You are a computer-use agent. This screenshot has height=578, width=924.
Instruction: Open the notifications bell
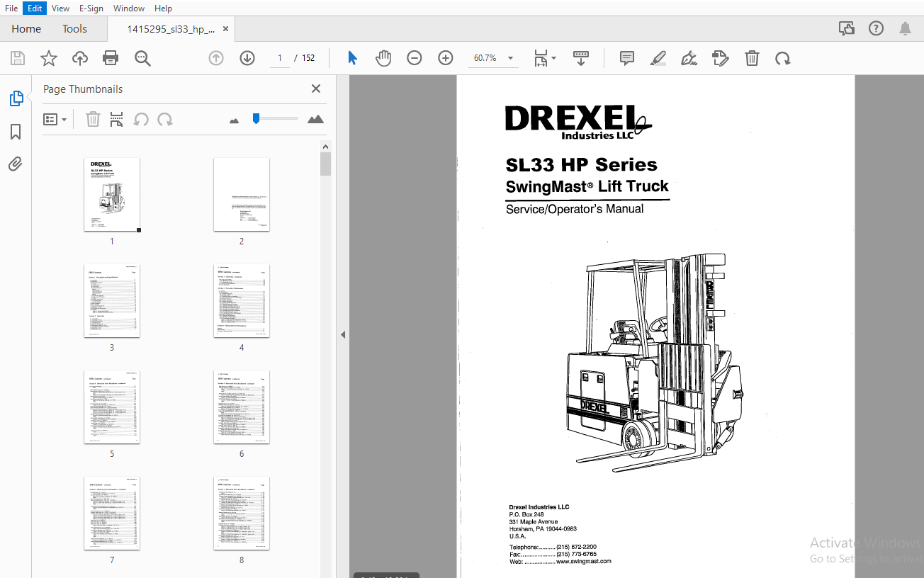[905, 28]
